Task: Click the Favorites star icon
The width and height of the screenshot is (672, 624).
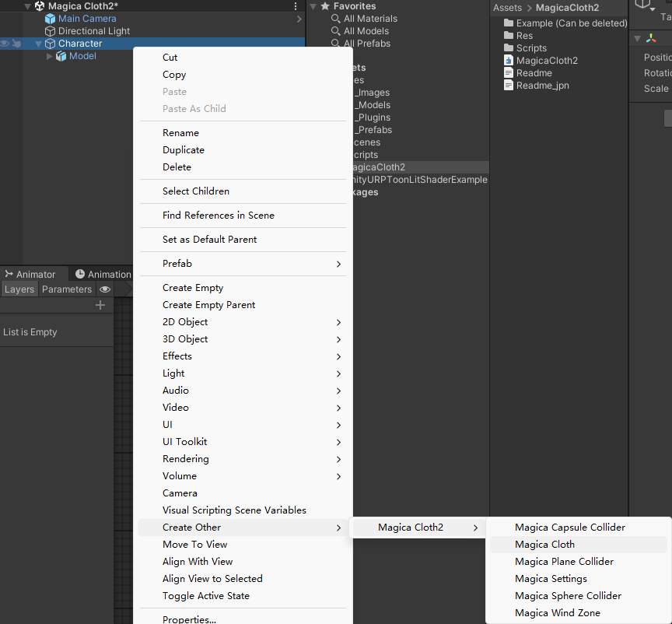Action: pos(325,6)
